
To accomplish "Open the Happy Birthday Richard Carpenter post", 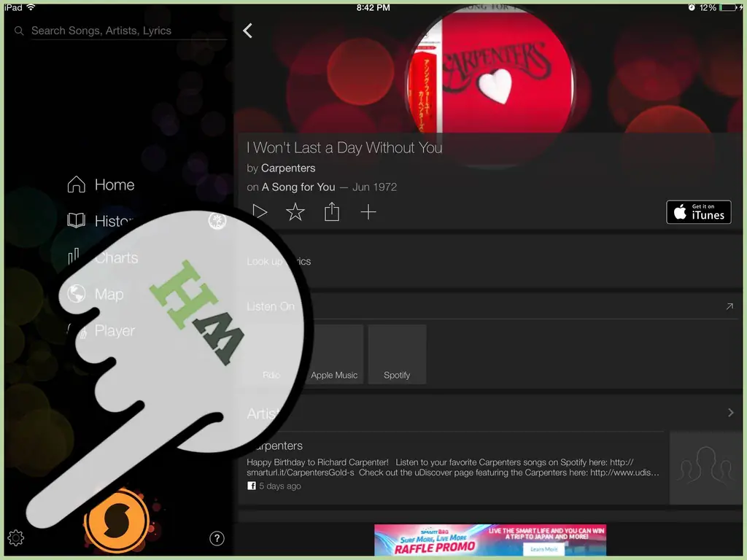I will tap(452, 467).
